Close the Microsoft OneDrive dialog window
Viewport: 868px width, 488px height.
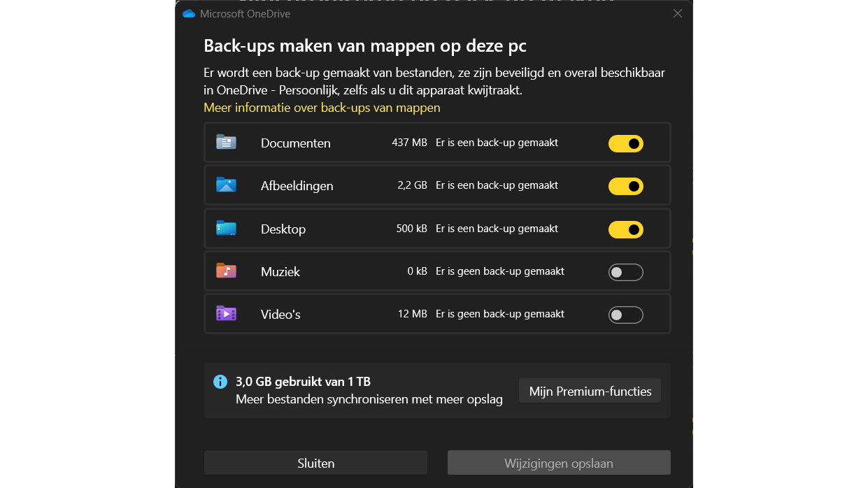[677, 13]
